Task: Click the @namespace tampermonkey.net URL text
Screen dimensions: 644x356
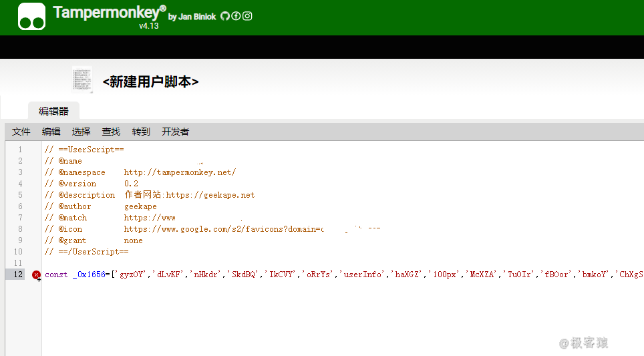Action: click(x=180, y=172)
